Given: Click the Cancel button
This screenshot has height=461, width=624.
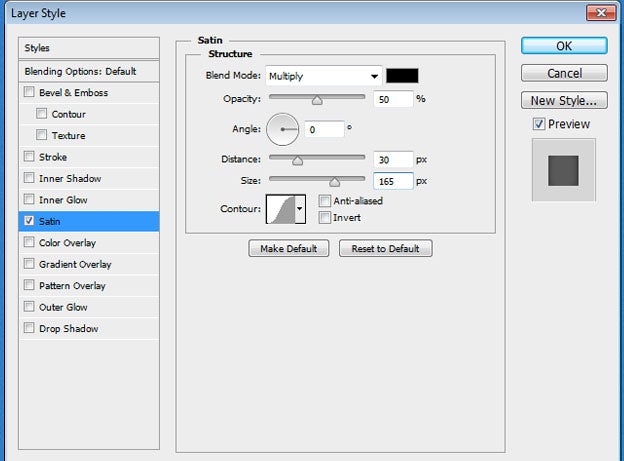Looking at the screenshot, I should click(564, 73).
